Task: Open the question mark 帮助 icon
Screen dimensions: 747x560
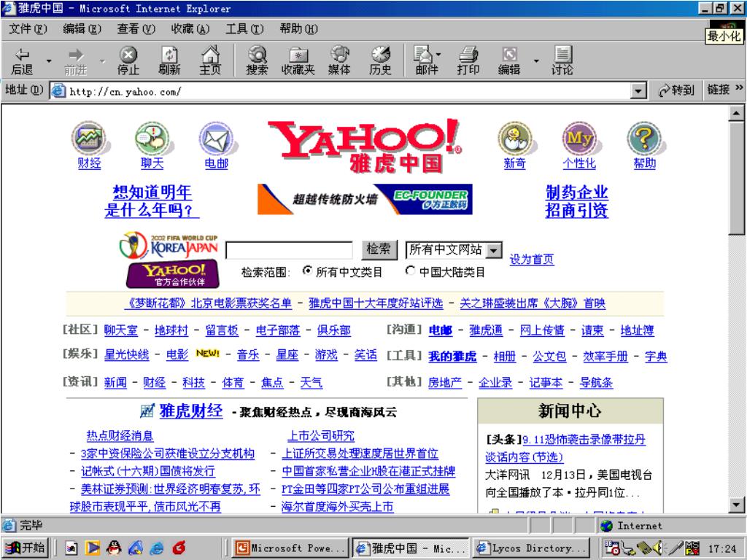Action: click(644, 138)
